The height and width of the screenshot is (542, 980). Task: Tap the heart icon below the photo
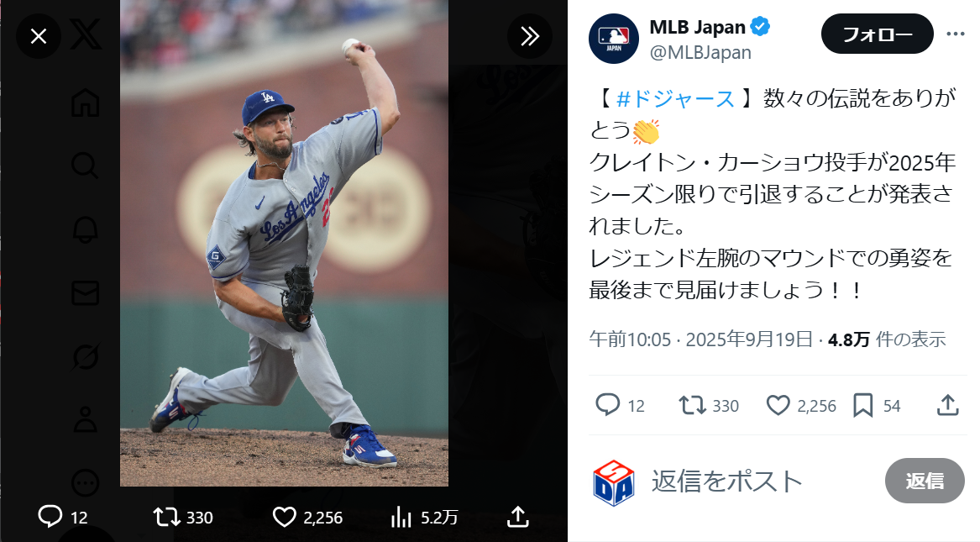[x=286, y=517]
